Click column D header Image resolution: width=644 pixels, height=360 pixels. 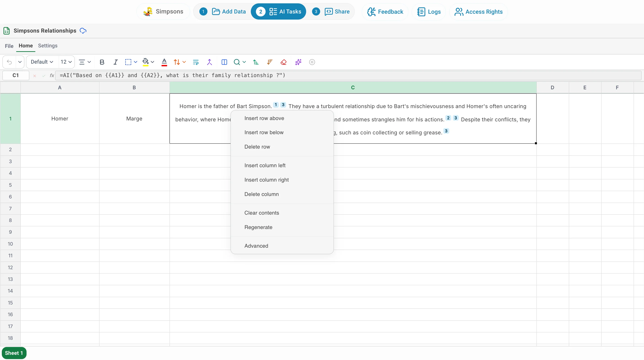[x=552, y=88]
